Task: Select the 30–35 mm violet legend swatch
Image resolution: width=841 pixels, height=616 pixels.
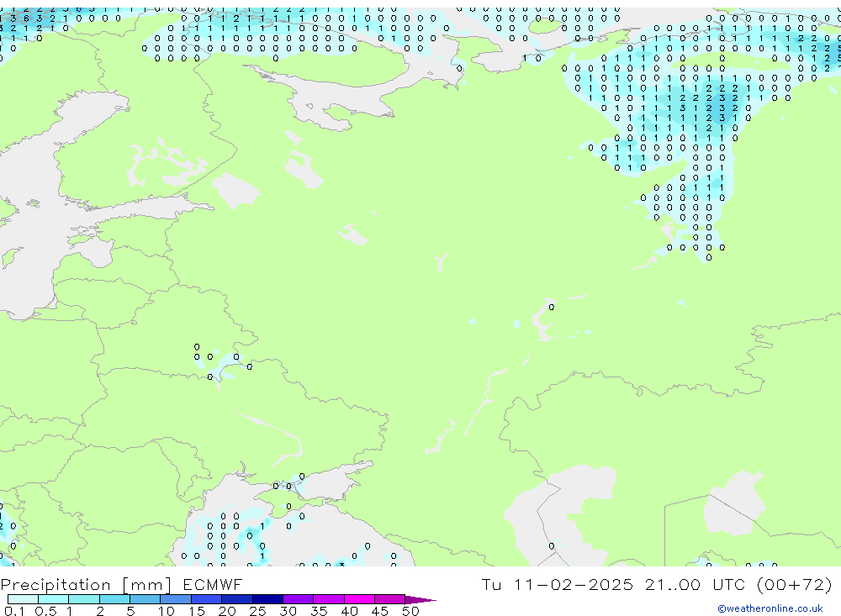Action: (x=298, y=599)
